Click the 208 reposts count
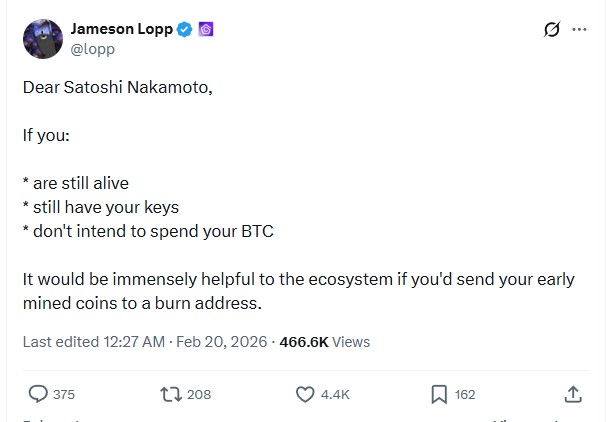The height and width of the screenshot is (422, 606). [x=199, y=395]
